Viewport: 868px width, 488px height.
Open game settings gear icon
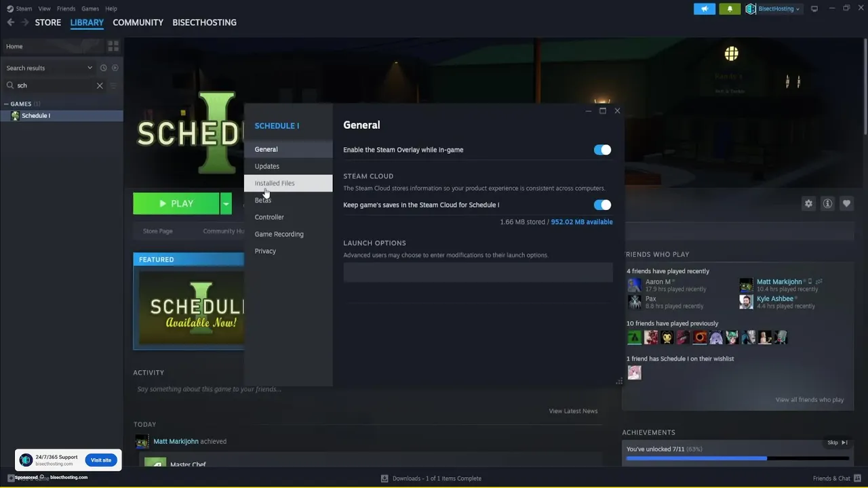tap(808, 203)
